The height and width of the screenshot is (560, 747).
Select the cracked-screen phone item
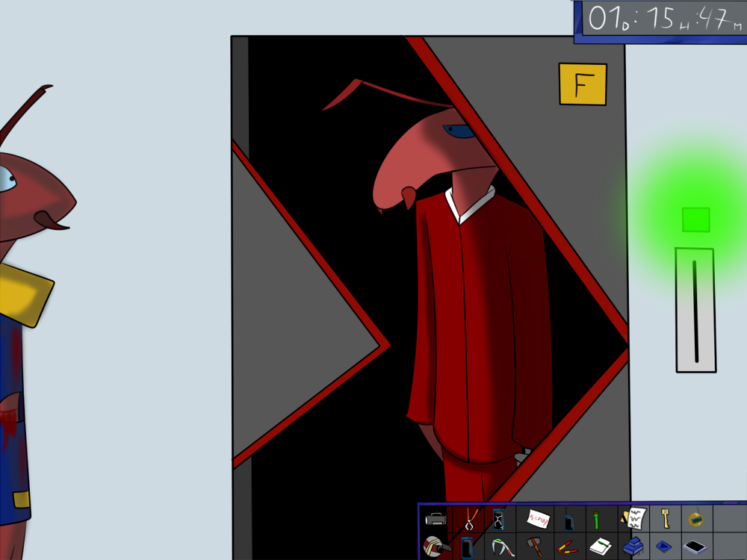(x=498, y=518)
